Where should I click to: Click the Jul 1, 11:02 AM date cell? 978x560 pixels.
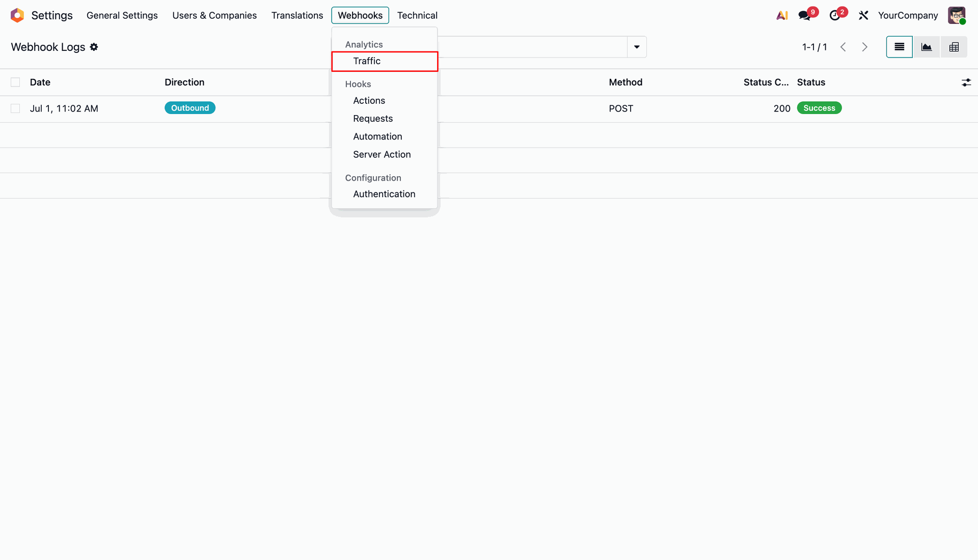point(64,108)
